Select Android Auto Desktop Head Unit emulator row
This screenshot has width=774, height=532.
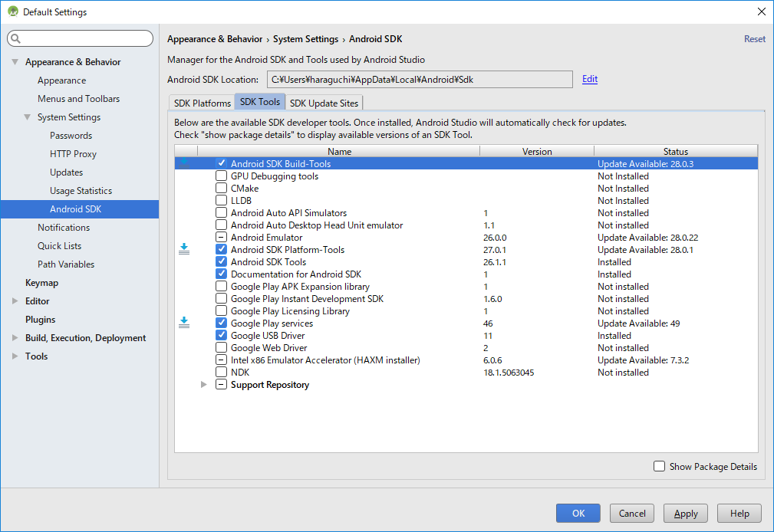(466, 225)
